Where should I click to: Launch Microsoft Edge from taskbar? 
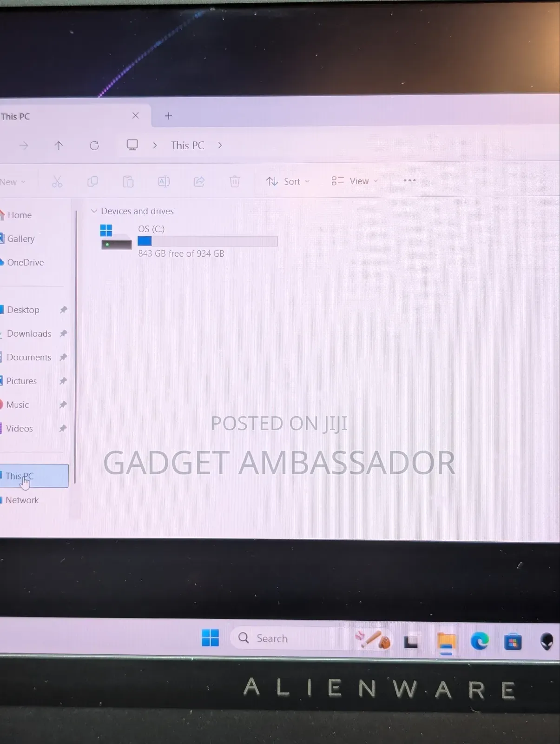pos(480,641)
